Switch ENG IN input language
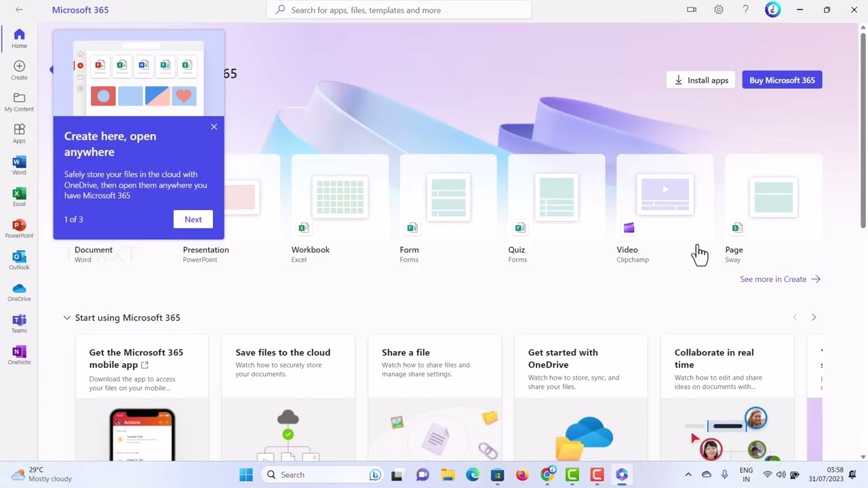The height and width of the screenshot is (488, 868). pos(746,474)
